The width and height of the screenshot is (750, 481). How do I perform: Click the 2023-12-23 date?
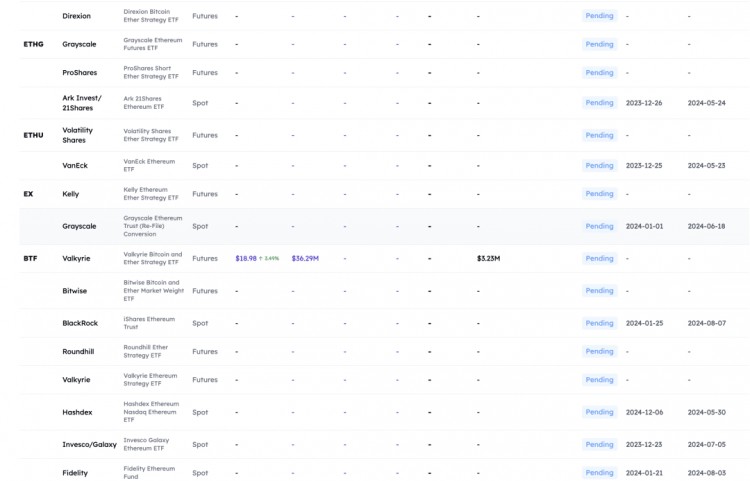644,445
